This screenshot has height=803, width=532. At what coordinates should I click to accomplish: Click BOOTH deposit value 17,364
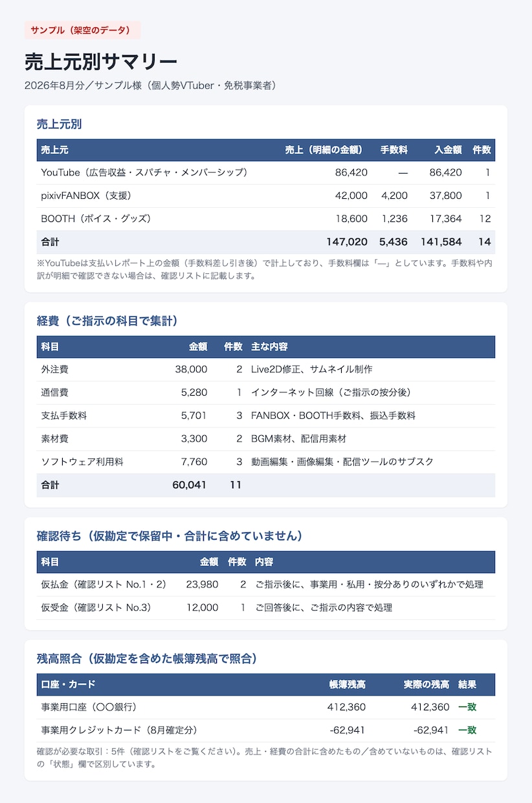[x=446, y=219]
